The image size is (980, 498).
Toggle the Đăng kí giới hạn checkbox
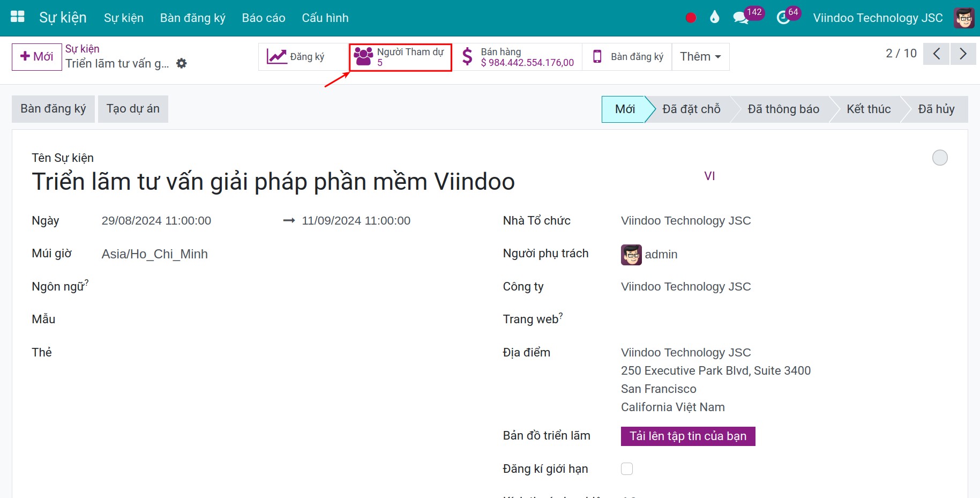(627, 469)
